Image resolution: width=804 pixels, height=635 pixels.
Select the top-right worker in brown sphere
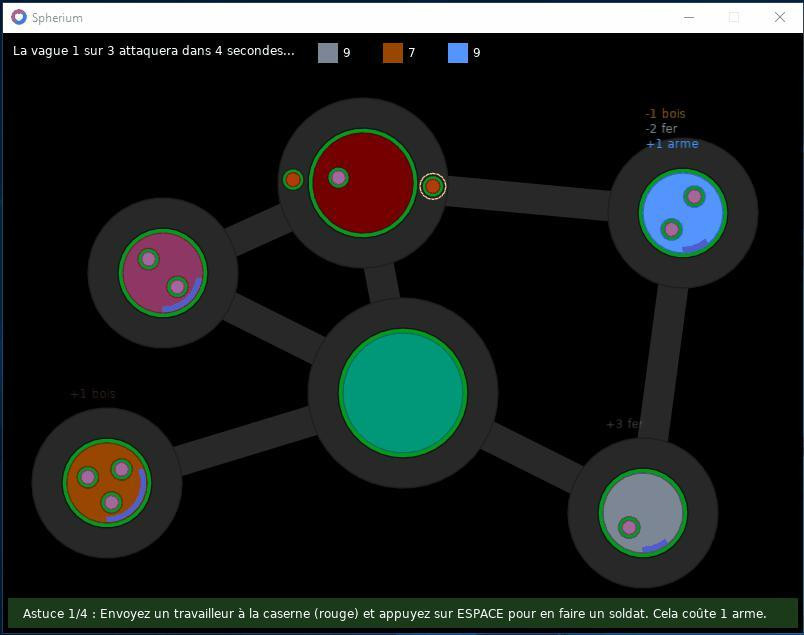[x=122, y=469]
